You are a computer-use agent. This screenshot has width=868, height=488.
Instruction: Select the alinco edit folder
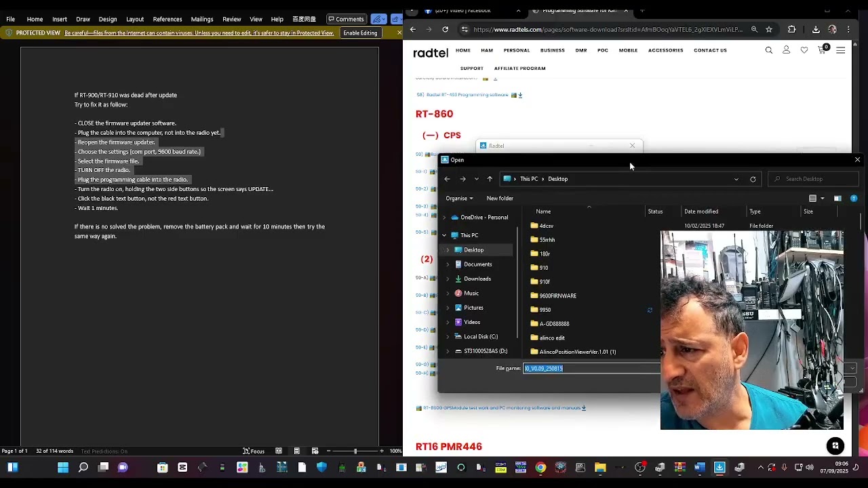pyautogui.click(x=552, y=338)
